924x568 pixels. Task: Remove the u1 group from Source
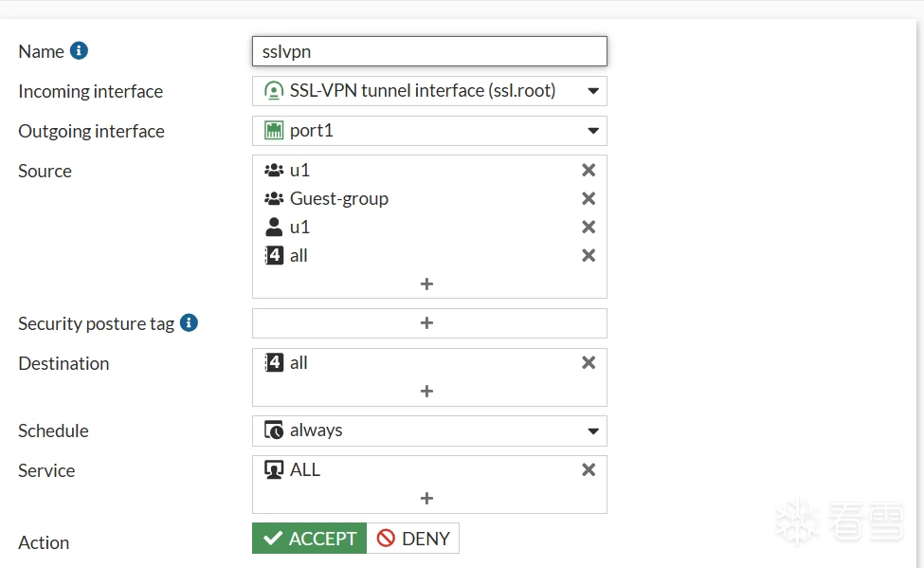[589, 171]
